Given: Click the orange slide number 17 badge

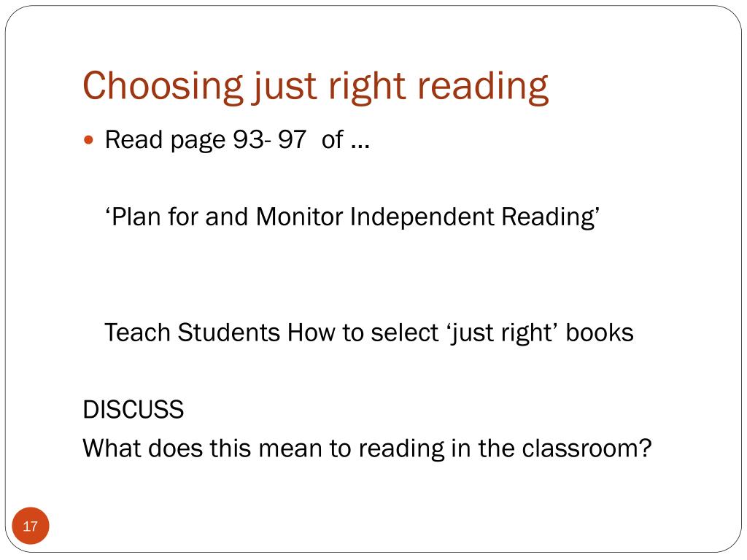Looking at the screenshot, I should point(31,526).
